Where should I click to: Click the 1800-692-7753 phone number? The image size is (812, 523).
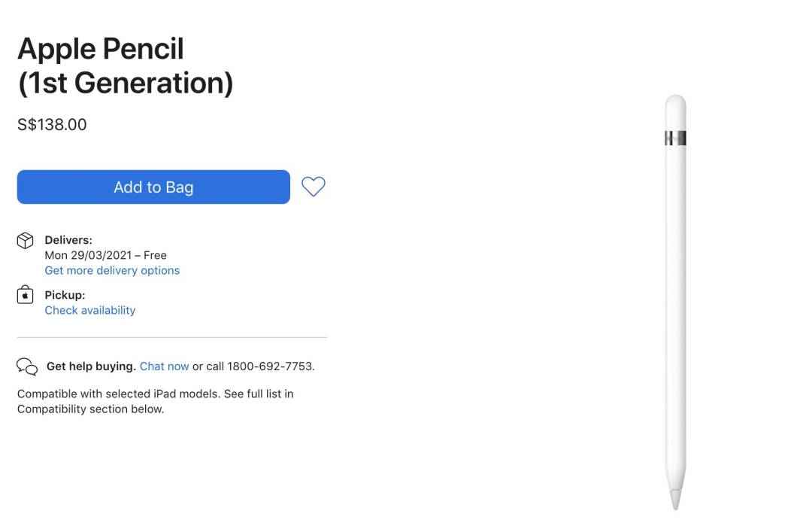point(270,366)
